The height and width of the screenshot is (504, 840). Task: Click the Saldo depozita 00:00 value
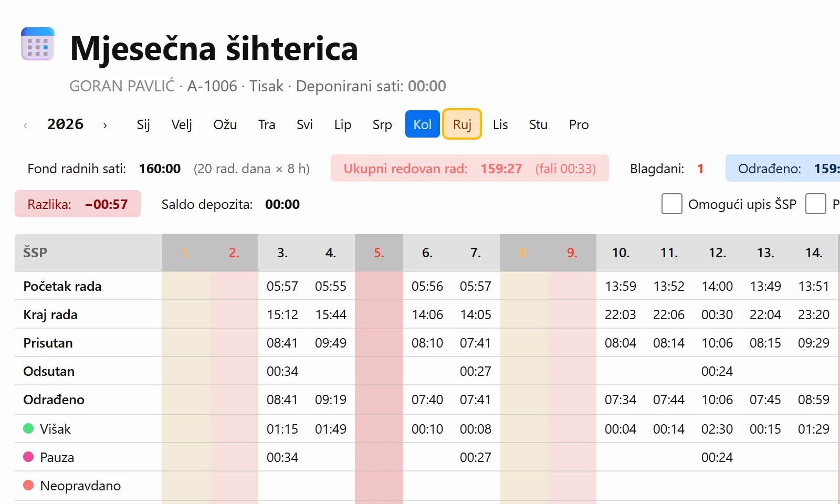[x=282, y=204]
